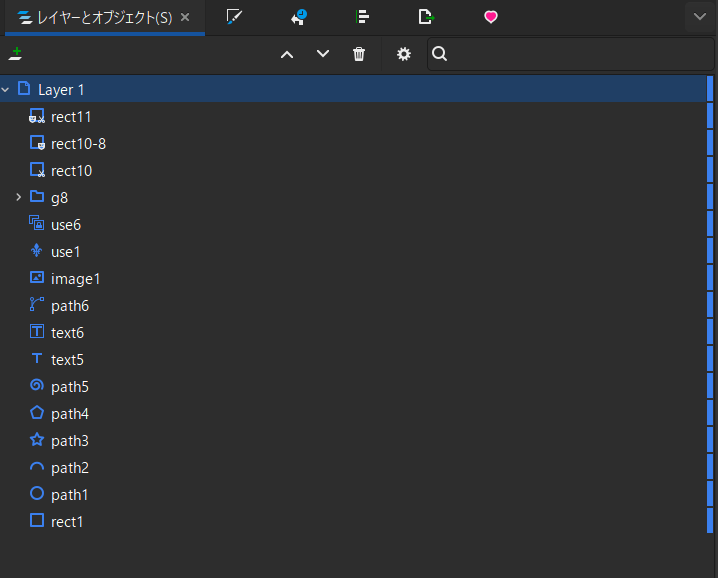Move selection down with the down arrow
Viewport: 718px width, 578px height.
[x=323, y=54]
